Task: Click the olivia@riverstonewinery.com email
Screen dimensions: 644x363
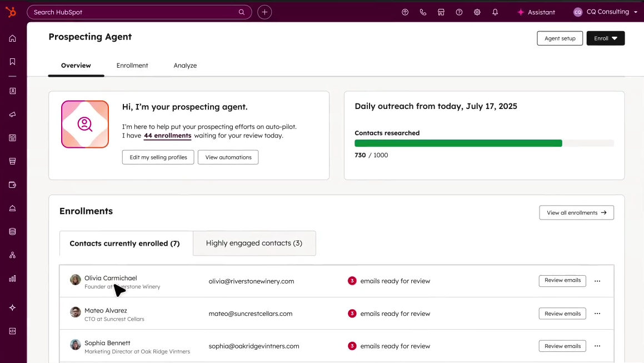Action: click(x=251, y=281)
